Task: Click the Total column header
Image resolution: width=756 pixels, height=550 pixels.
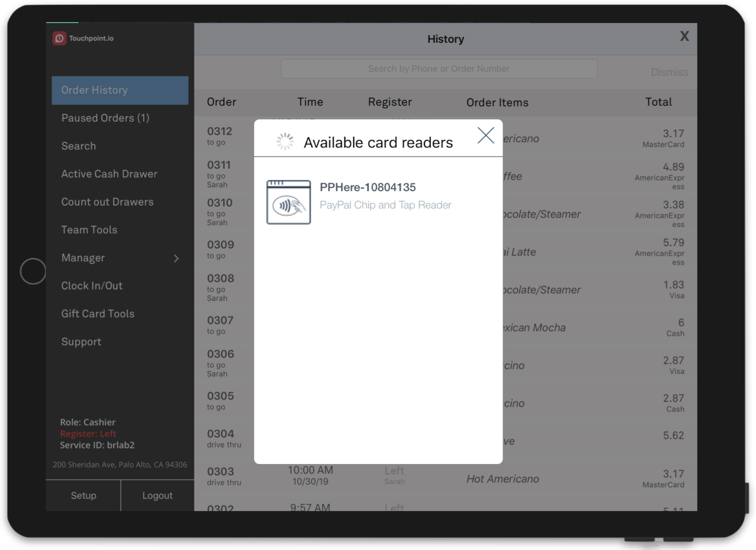Action: 658,102
